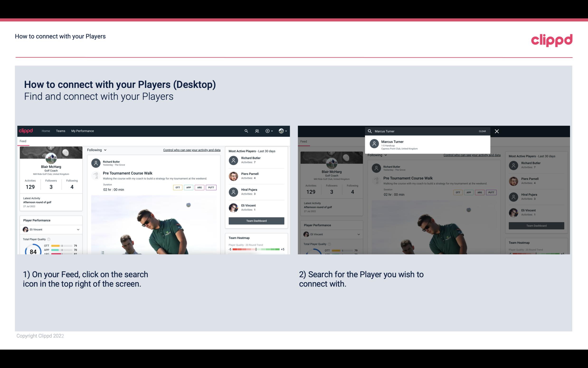Viewport: 588px width, 368px height.
Task: Click the PUTT performance category icon
Action: pos(211,187)
